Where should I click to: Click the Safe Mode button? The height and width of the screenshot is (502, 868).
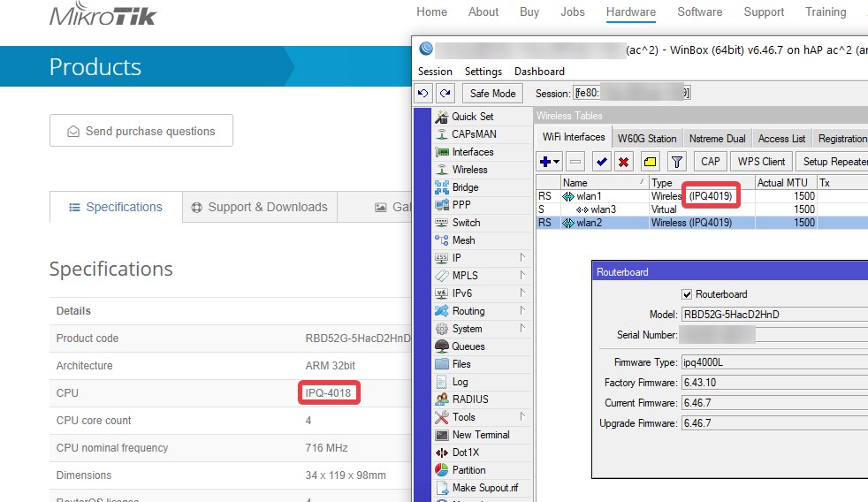[492, 94]
